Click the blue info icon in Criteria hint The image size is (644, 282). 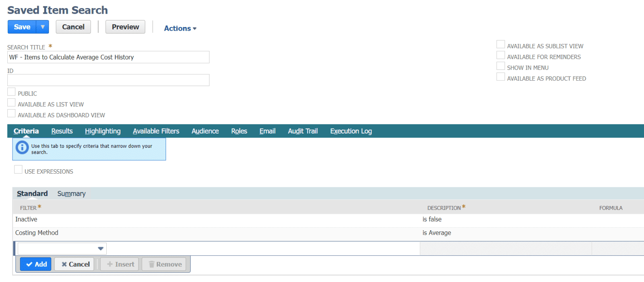click(22, 148)
